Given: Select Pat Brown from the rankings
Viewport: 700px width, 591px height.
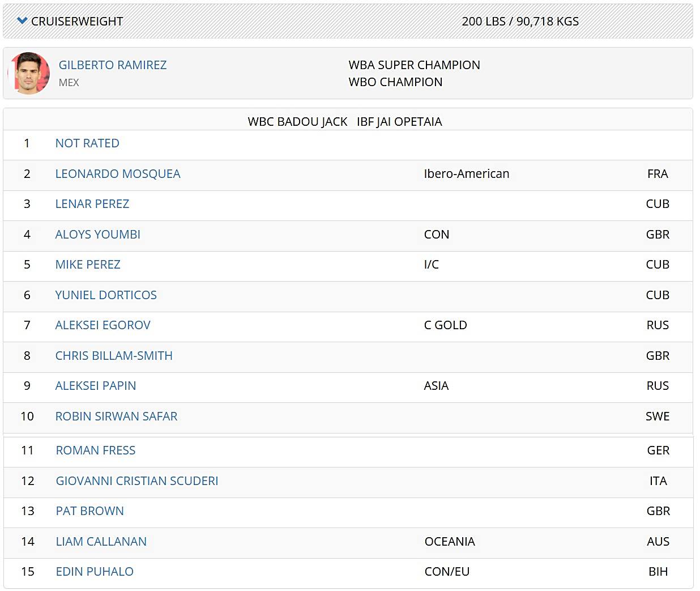Looking at the screenshot, I should pyautogui.click(x=89, y=511).
